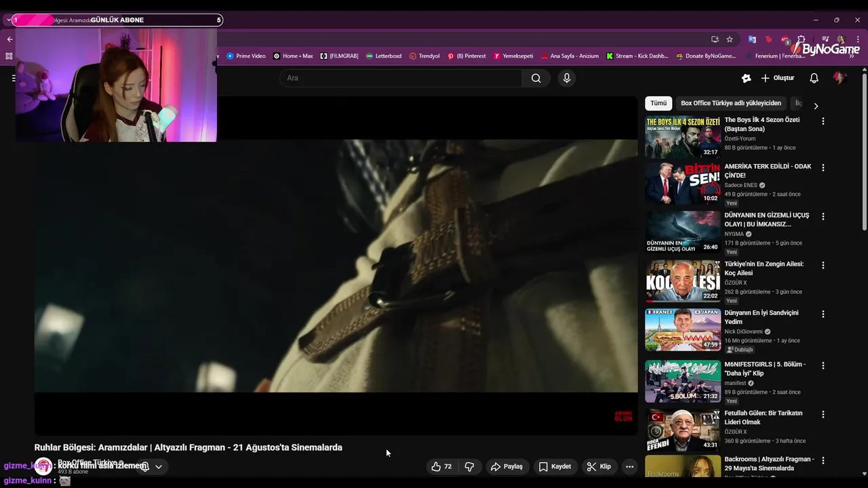The image size is (868, 488).
Task: Toggle the channel notification bell next to subscription
Action: pyautogui.click(x=144, y=466)
